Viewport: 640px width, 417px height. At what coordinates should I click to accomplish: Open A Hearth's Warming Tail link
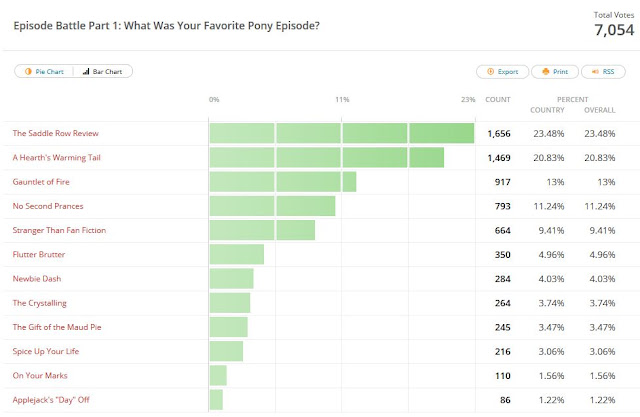pyautogui.click(x=56, y=157)
